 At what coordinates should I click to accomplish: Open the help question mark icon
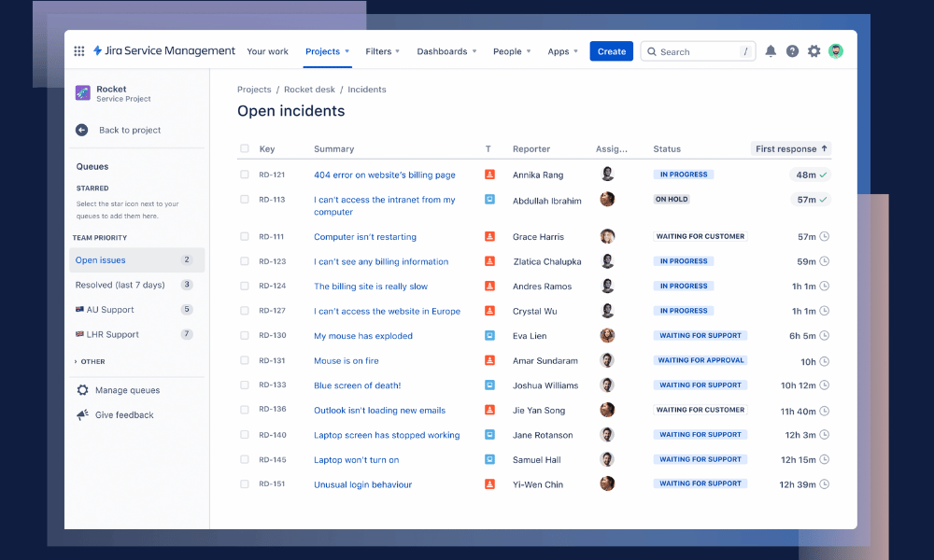[792, 51]
